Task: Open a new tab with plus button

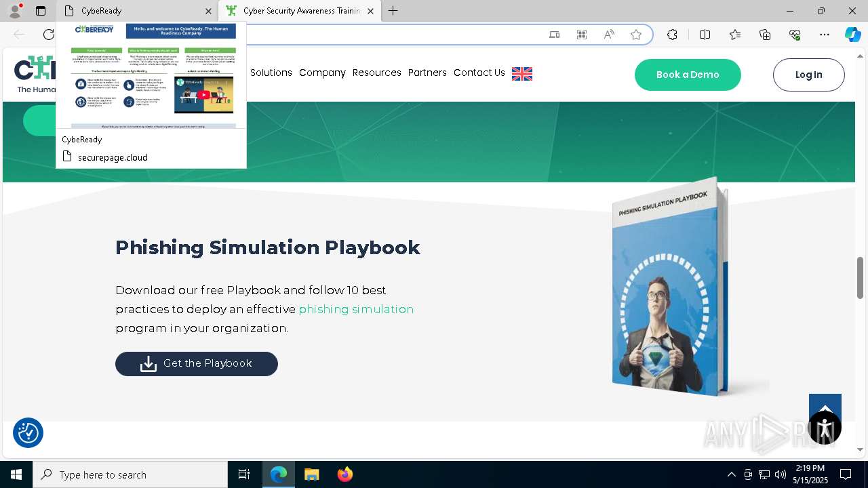Action: pyautogui.click(x=393, y=11)
